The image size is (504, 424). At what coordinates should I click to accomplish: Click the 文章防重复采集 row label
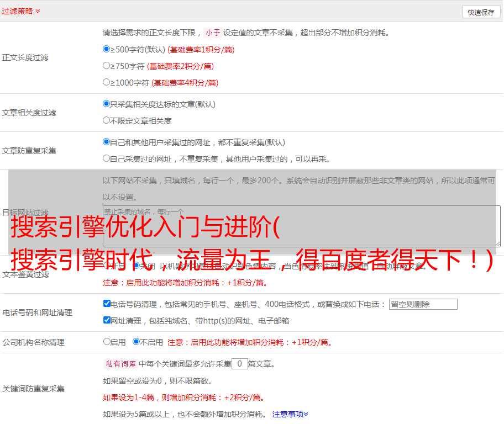point(29,151)
